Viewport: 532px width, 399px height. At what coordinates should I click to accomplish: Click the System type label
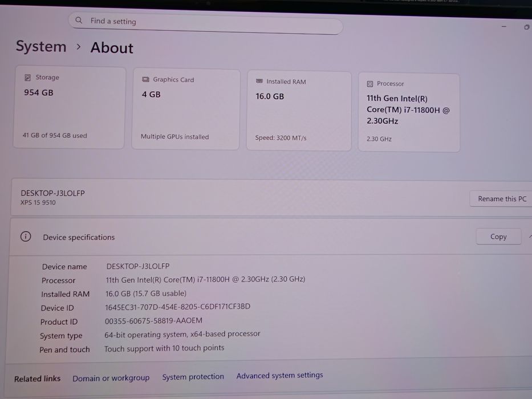click(x=61, y=336)
